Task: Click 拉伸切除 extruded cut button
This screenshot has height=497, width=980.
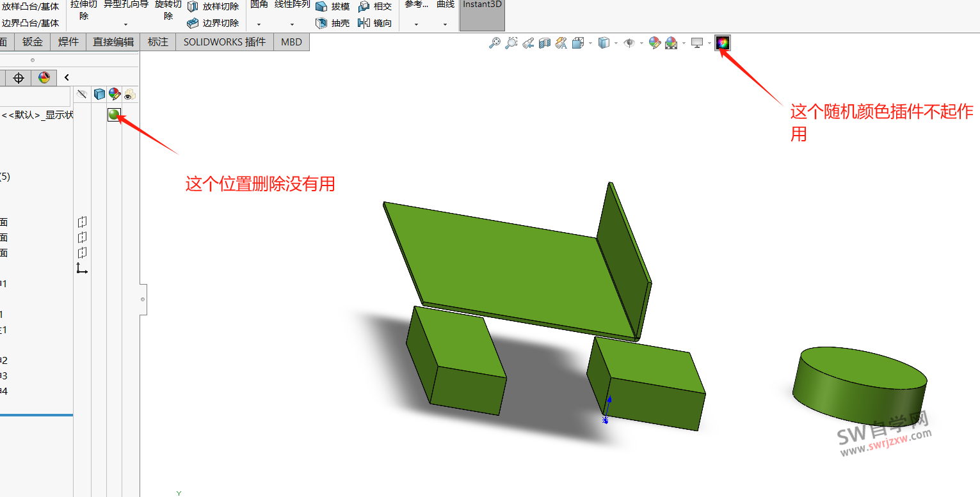Action: tap(84, 10)
